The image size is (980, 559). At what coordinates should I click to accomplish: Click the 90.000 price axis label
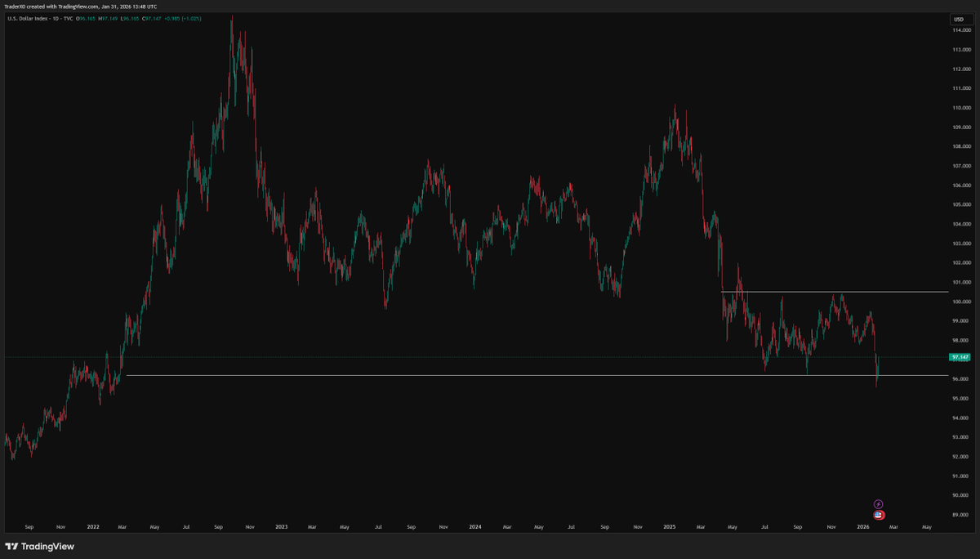960,495
